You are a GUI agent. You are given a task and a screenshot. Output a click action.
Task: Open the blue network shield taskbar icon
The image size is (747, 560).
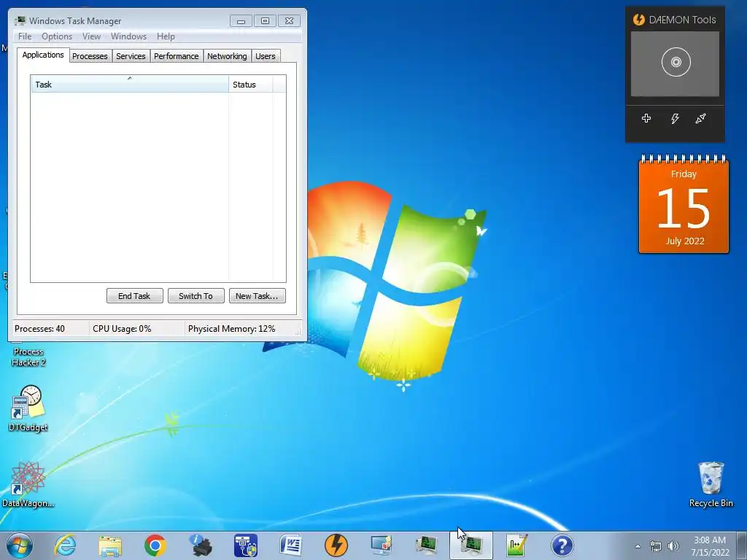[x=246, y=545]
